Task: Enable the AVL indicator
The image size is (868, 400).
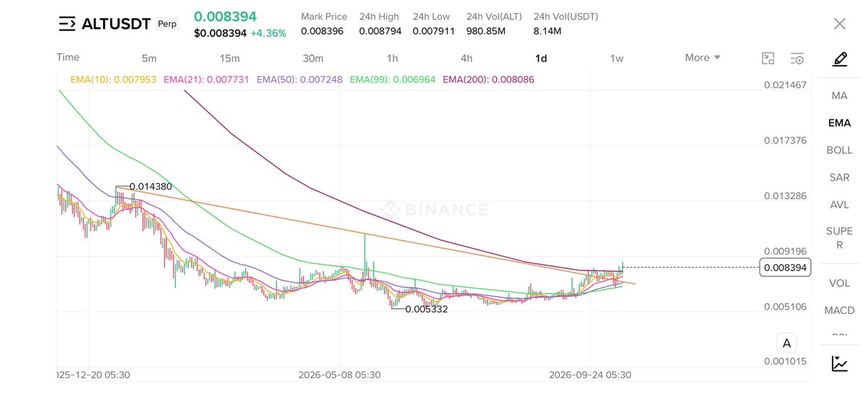Action: tap(839, 205)
